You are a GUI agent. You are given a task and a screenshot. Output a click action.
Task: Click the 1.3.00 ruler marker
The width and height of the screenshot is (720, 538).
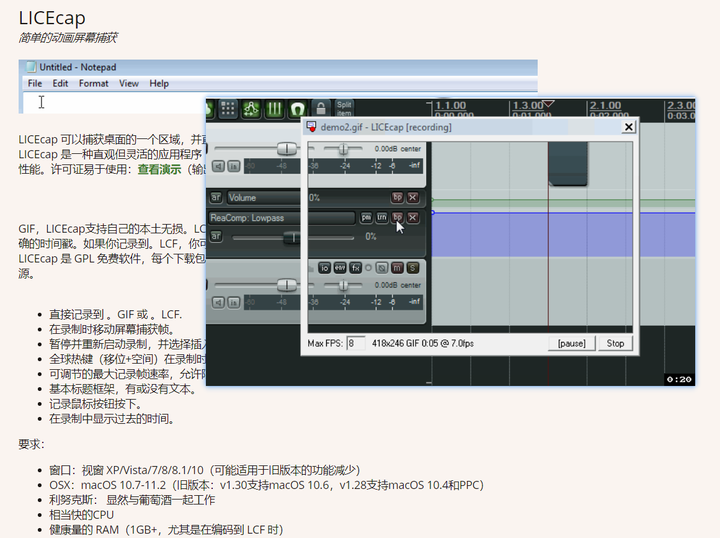pos(528,106)
